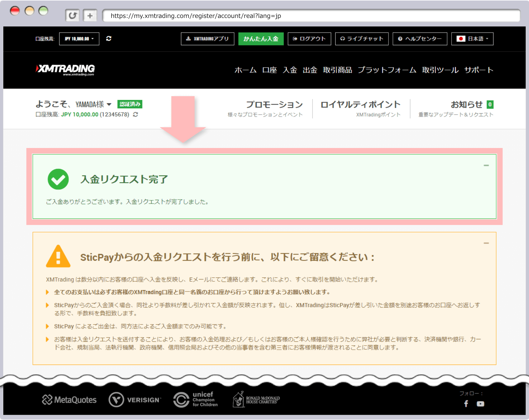The height and width of the screenshot is (420, 529).
Task: Click the XMTRADINGアプリ download icon
Action: coord(189,39)
